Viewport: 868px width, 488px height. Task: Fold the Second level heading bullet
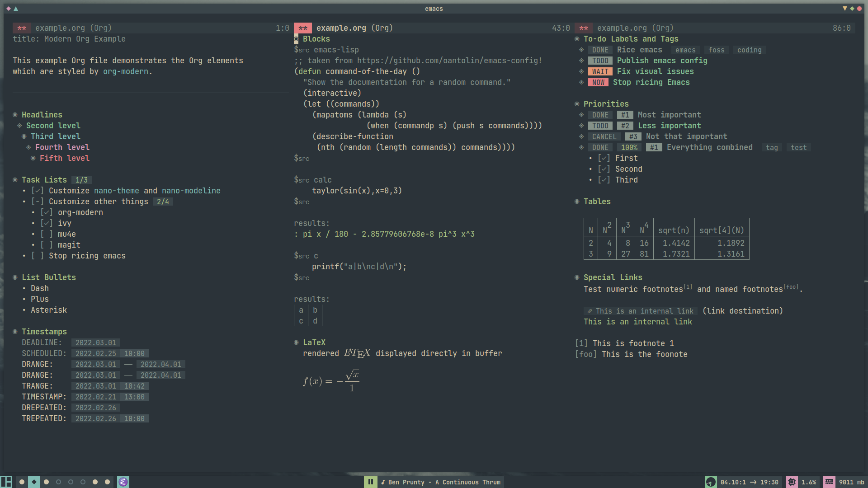click(19, 126)
